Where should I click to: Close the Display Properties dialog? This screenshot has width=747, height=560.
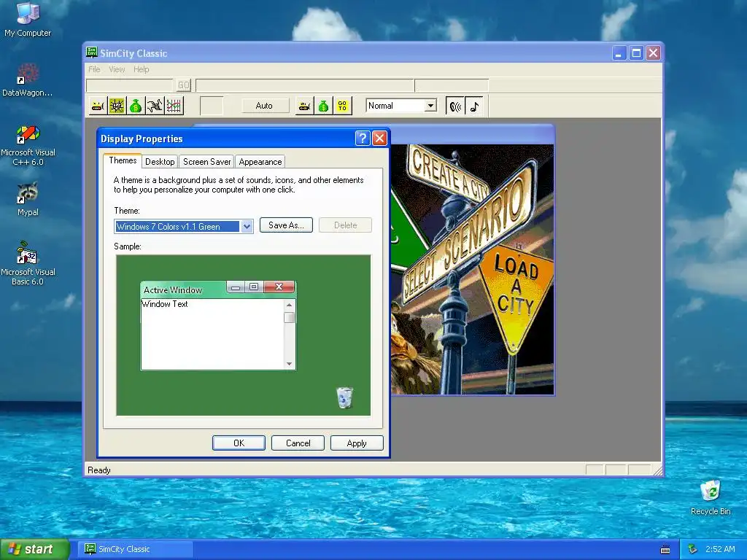[x=379, y=138]
